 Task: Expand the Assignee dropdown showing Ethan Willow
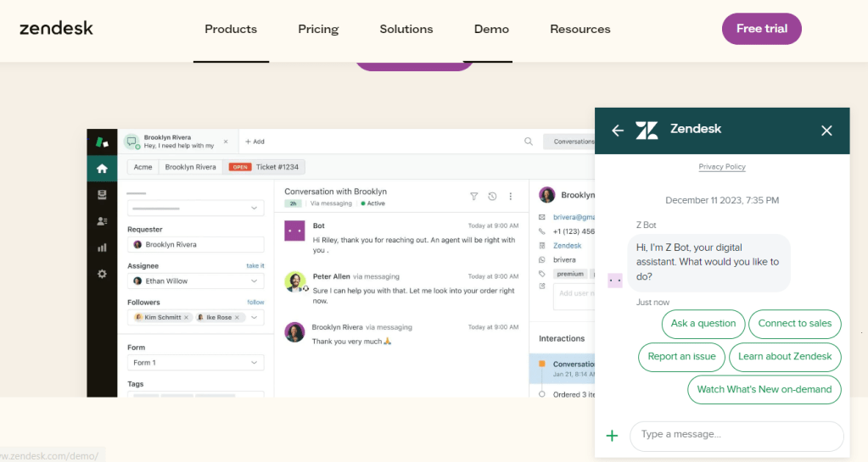click(x=255, y=281)
